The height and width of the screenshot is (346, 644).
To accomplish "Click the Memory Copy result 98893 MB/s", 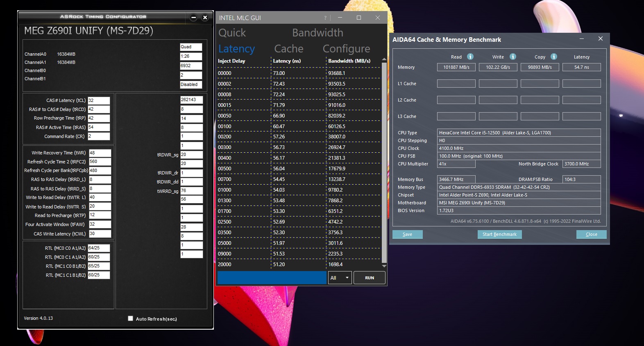I will pos(540,67).
